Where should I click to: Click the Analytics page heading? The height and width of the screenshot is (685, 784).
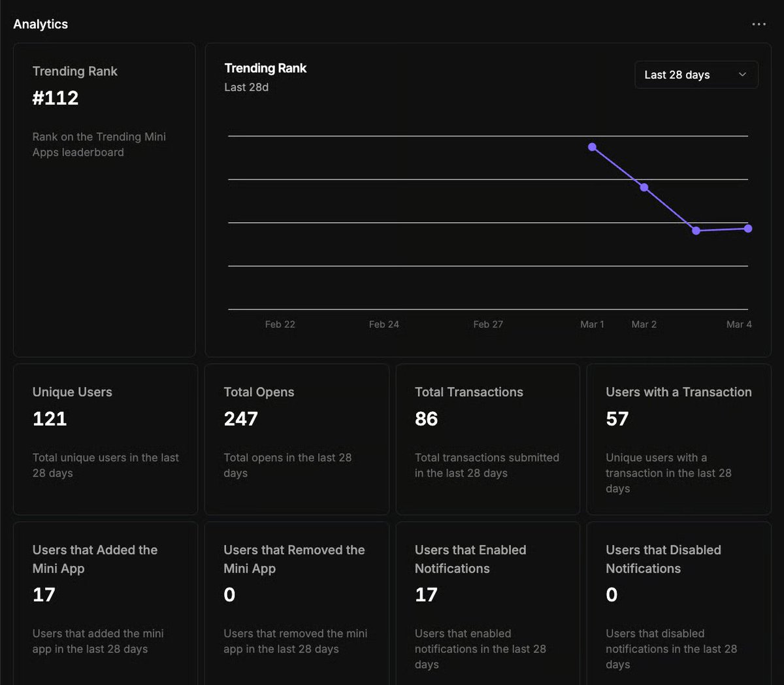tap(41, 24)
